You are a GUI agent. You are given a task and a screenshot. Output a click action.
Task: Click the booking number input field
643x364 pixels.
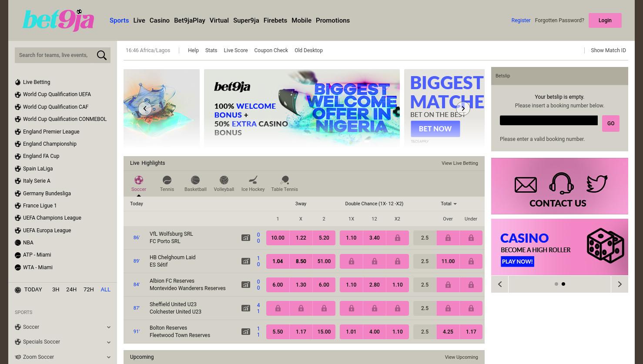tap(549, 120)
